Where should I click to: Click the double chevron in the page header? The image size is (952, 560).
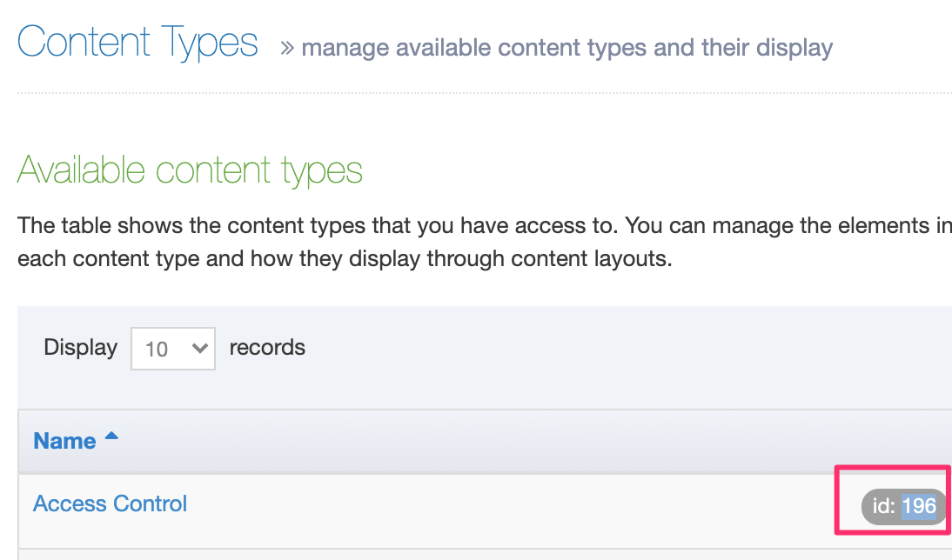pos(286,48)
